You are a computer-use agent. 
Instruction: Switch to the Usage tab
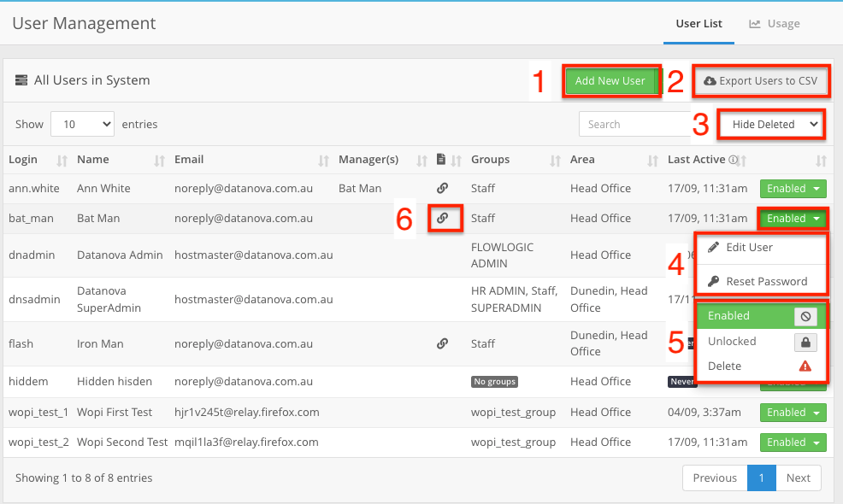click(775, 24)
